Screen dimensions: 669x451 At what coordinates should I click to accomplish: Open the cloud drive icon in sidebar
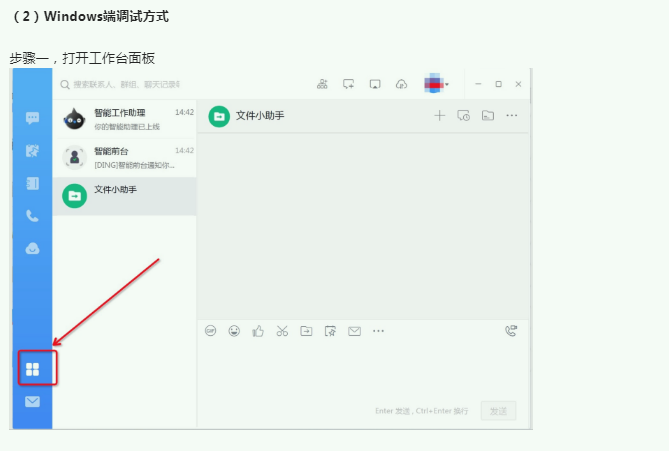(32, 248)
